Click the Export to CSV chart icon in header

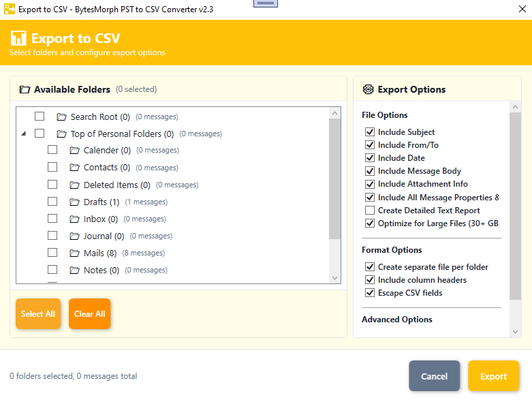18,38
